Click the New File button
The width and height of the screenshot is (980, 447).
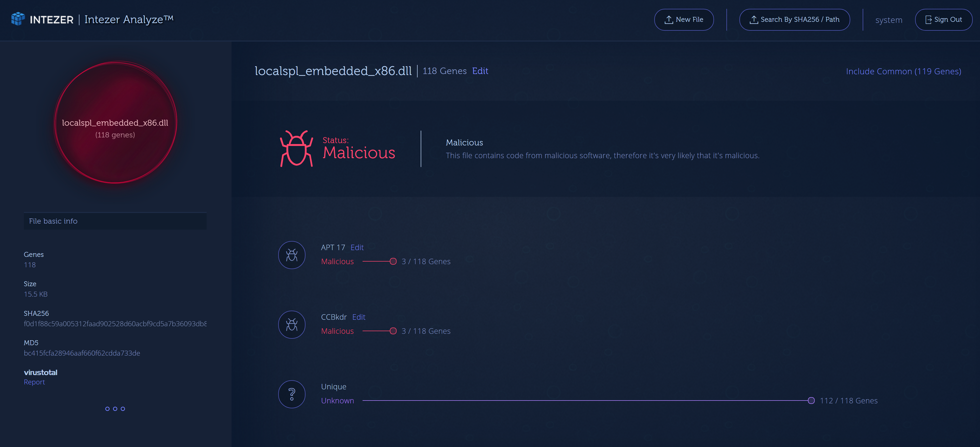684,20
